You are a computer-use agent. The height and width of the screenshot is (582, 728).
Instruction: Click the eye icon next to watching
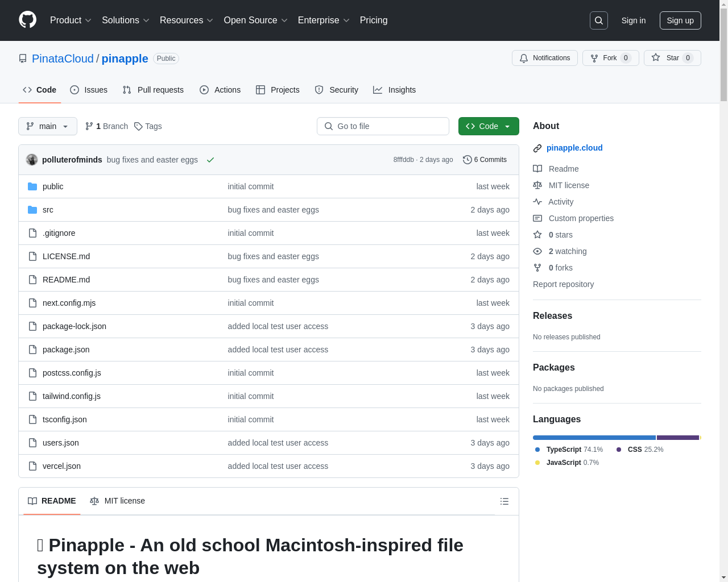[537, 251]
